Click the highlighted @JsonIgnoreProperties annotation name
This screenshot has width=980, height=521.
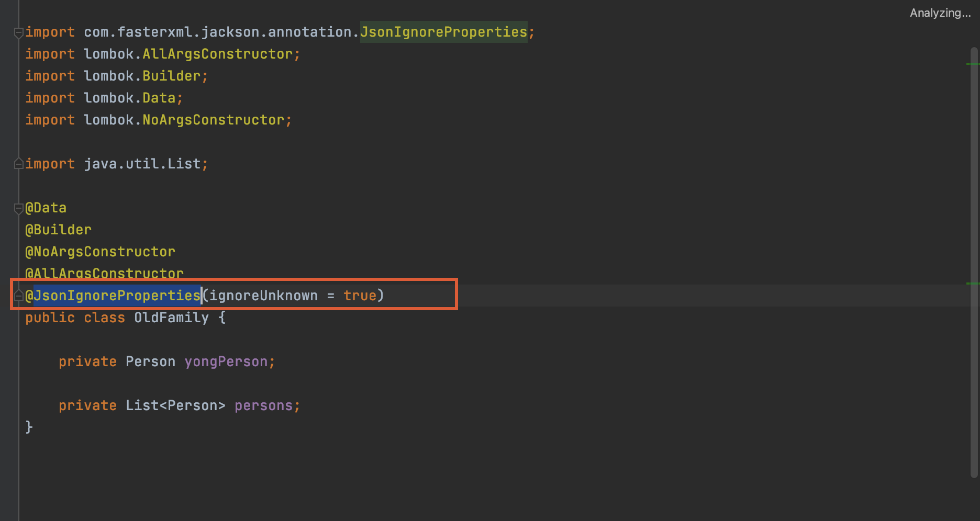click(x=117, y=296)
